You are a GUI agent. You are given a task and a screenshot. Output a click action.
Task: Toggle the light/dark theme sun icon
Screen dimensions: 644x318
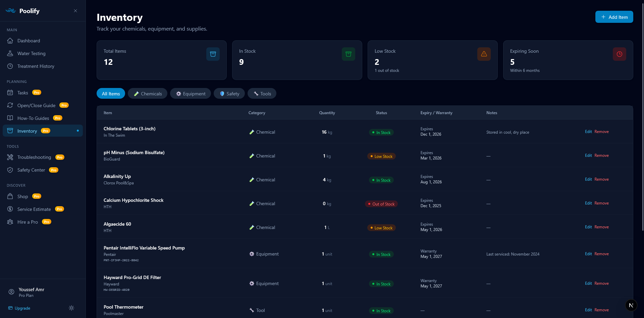[x=71, y=308]
